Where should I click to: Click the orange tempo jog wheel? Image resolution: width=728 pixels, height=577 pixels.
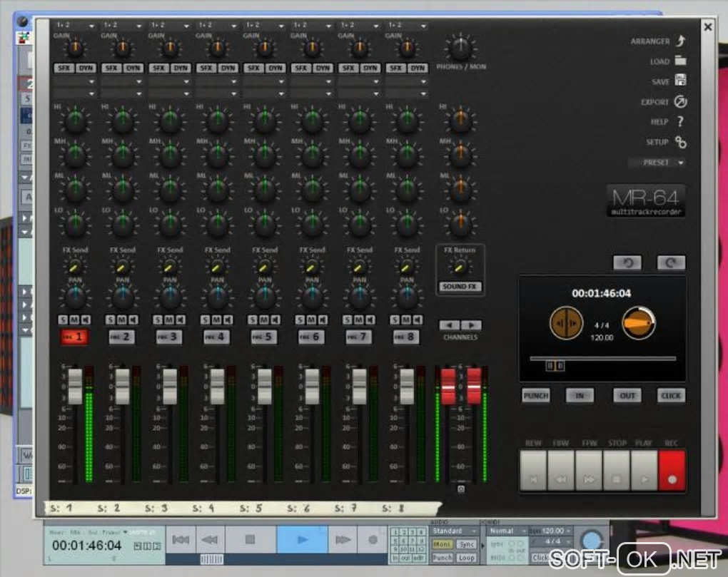pos(639,323)
